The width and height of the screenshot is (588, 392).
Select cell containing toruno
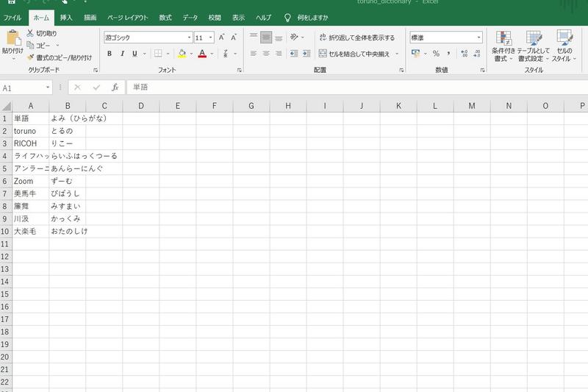(31, 131)
